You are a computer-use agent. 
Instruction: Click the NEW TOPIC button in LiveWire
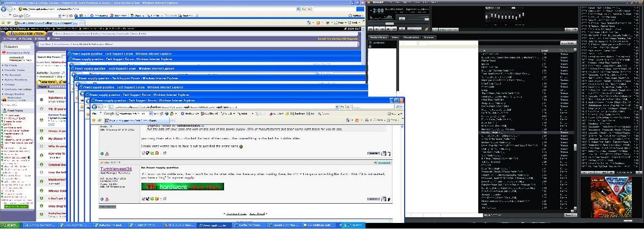coord(48,82)
